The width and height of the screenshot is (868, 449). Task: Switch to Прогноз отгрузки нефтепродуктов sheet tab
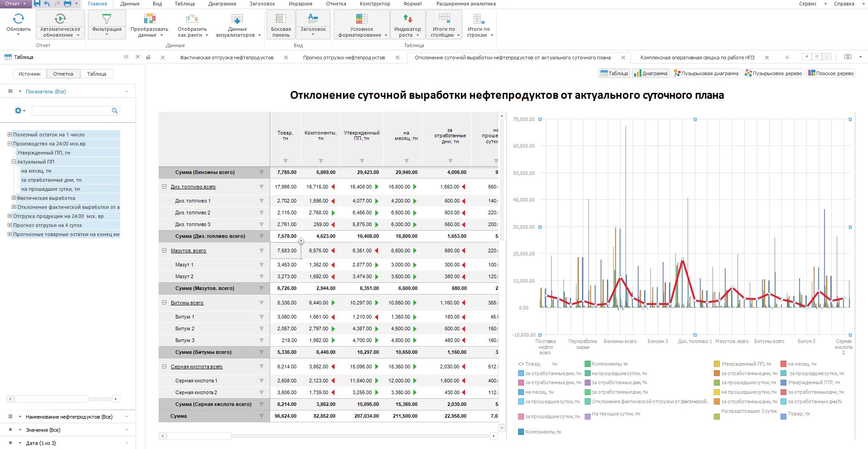(344, 58)
